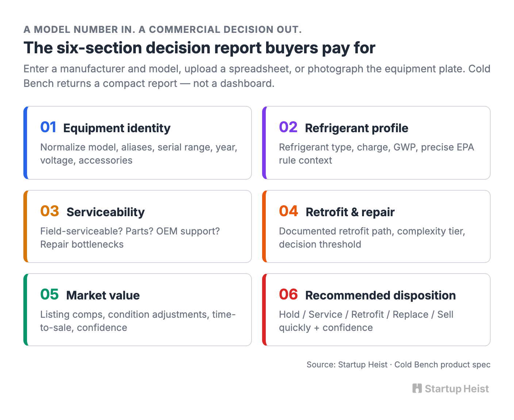Click the red accent bar on Recommended disposition
514x420 pixels.
point(264,310)
